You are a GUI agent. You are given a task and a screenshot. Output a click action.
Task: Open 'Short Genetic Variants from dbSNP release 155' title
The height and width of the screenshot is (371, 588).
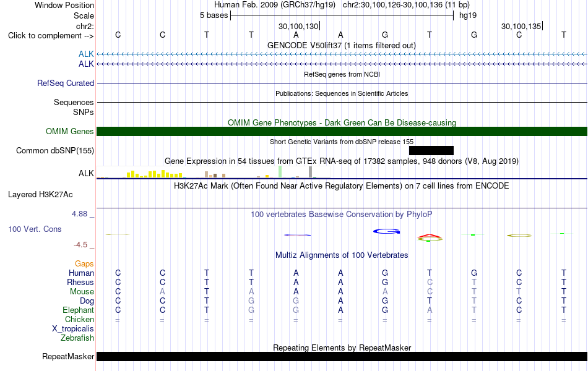click(342, 142)
